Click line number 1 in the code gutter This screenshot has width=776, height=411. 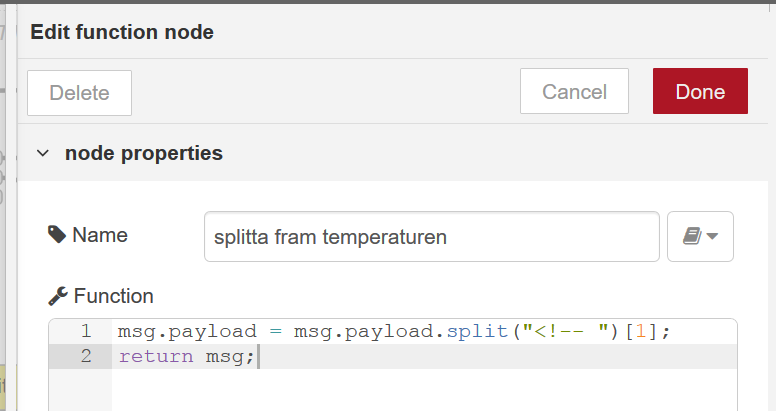[x=86, y=331]
